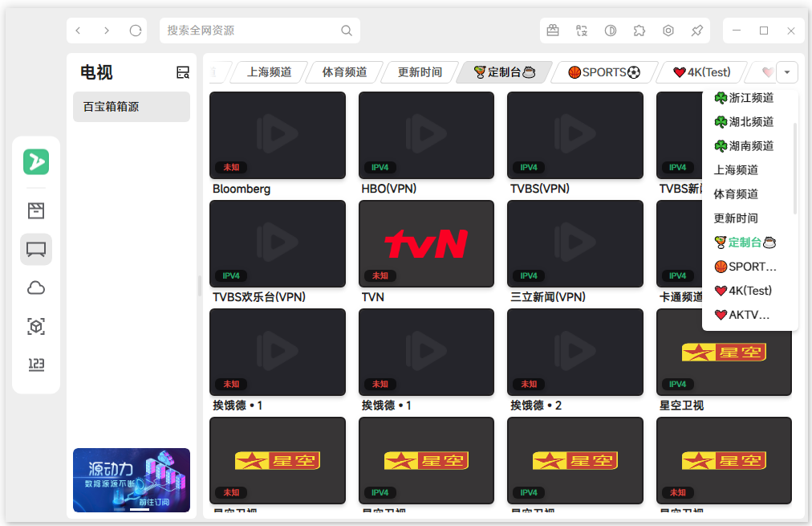
Task: Choose the green 定制台 entry in the dropdown list
Action: [745, 242]
